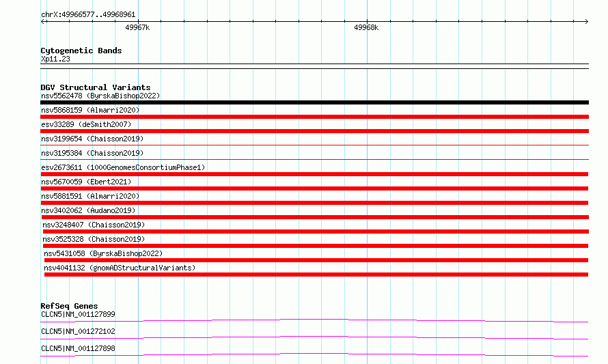This screenshot has width=608, height=364.
Task: Select the DGV Structural Variants track title
Action: (x=96, y=87)
